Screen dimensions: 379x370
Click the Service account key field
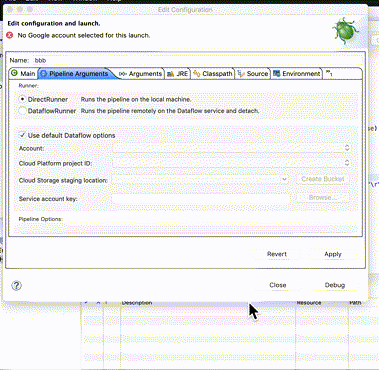(201, 199)
